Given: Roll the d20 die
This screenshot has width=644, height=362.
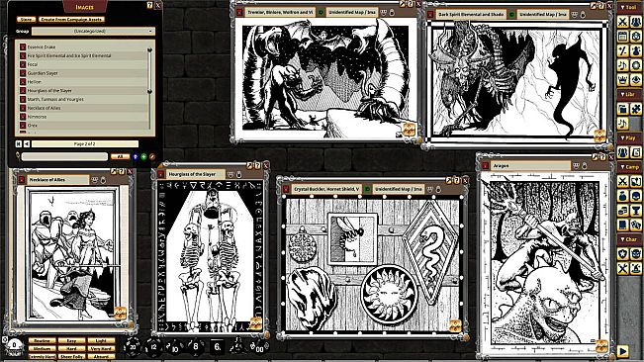Looking at the screenshot, I should click(x=133, y=347).
